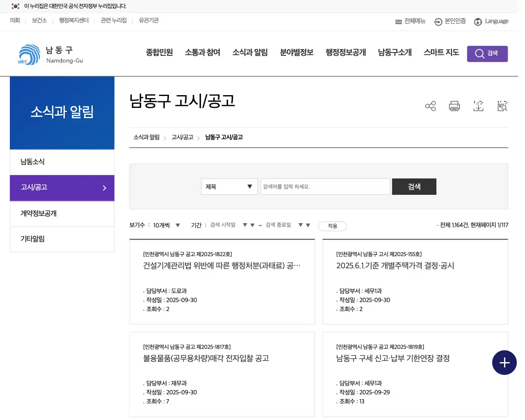The height and width of the screenshot is (420, 525).
Task: Click the search keyword input field
Action: click(x=325, y=187)
